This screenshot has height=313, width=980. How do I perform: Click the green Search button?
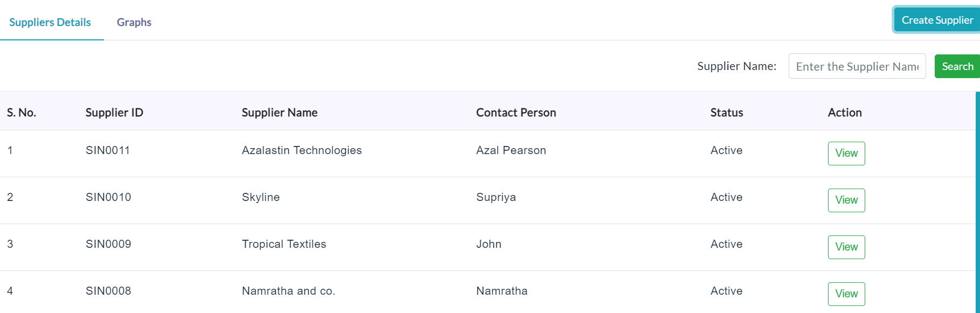[x=957, y=66]
